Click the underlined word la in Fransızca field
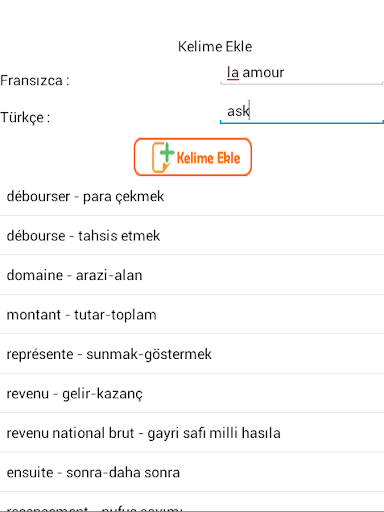384x512 pixels. click(x=233, y=72)
